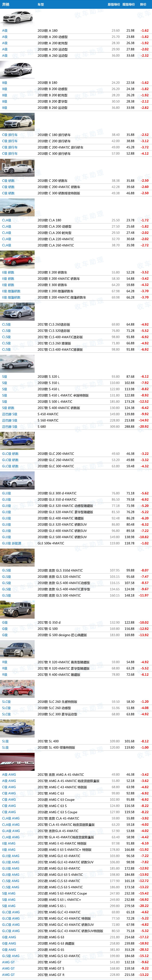This screenshot has height=980, width=152.
Task: Click the A级 Mercedes car thumbnail
Action: pos(17,18)
